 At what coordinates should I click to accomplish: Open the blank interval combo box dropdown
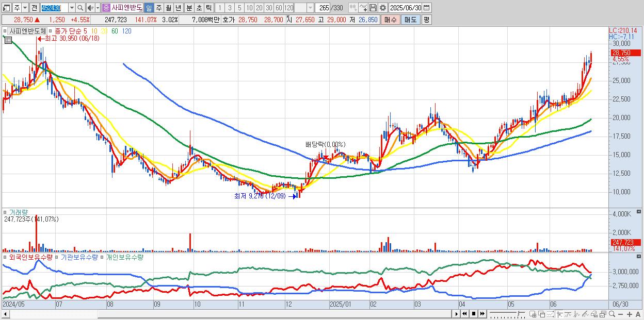point(310,8)
